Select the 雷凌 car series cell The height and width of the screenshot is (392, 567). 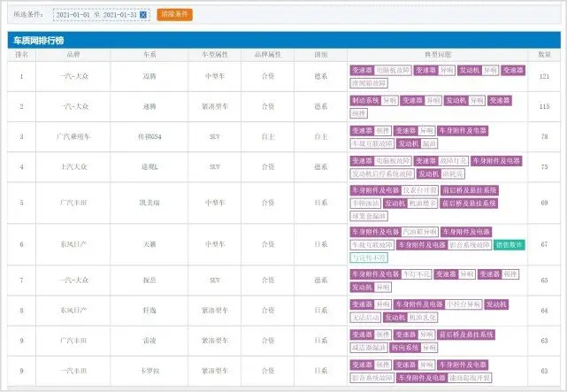pos(149,341)
